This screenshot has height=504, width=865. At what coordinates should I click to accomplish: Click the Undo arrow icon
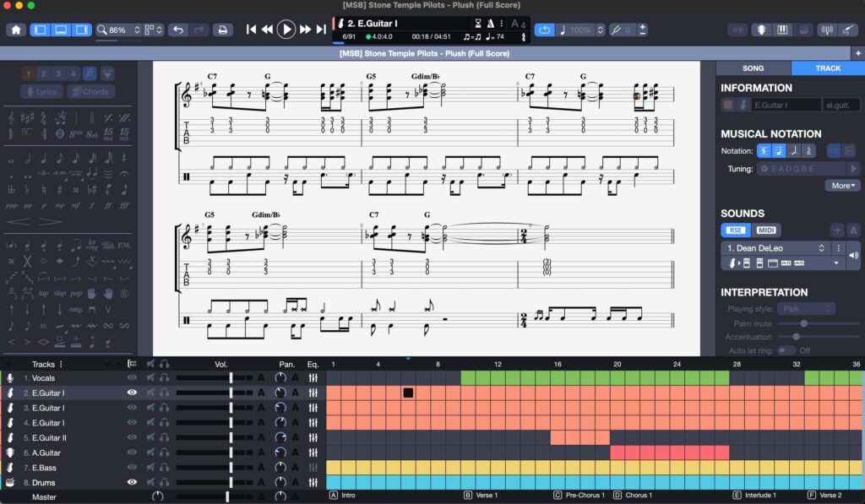click(x=177, y=28)
